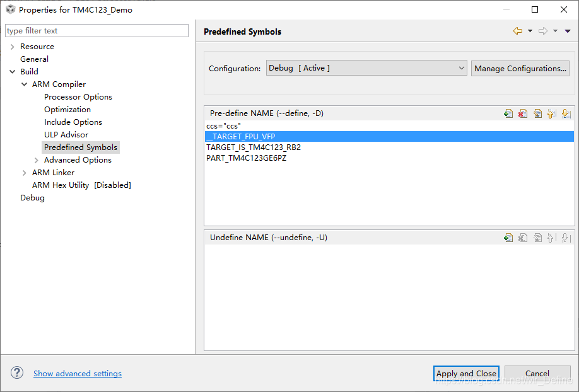Select ARM Linker tree item

(53, 173)
